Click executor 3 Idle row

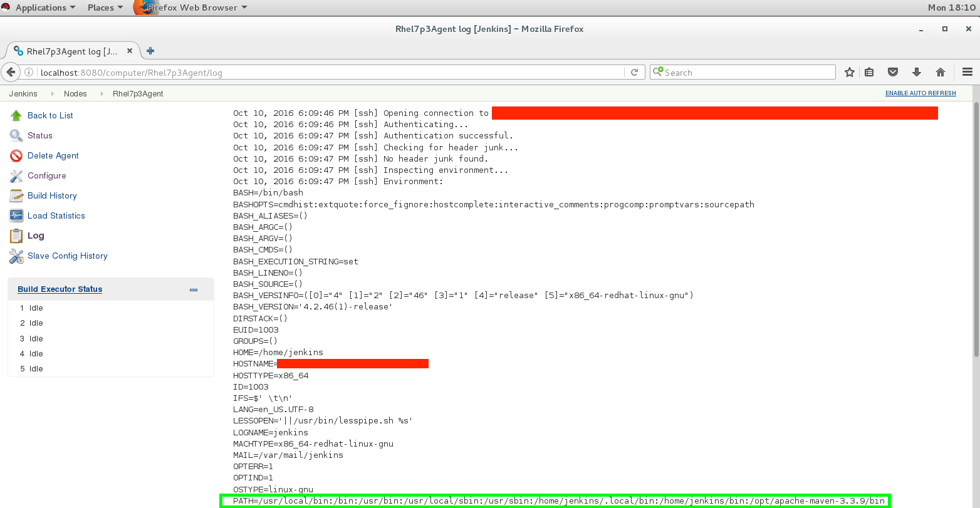click(x=110, y=339)
